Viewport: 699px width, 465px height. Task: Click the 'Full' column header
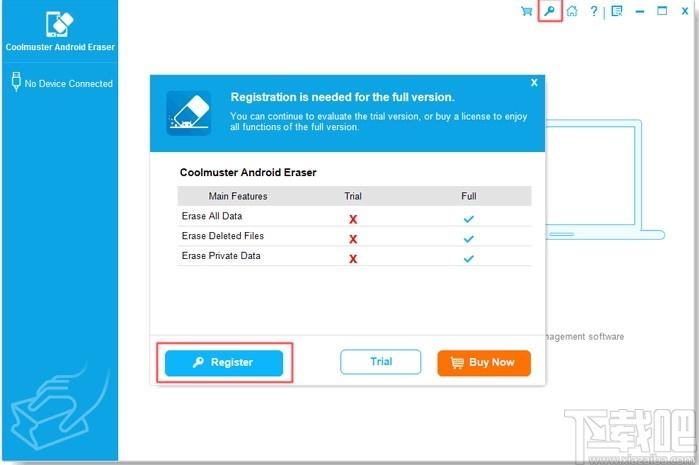coord(469,196)
